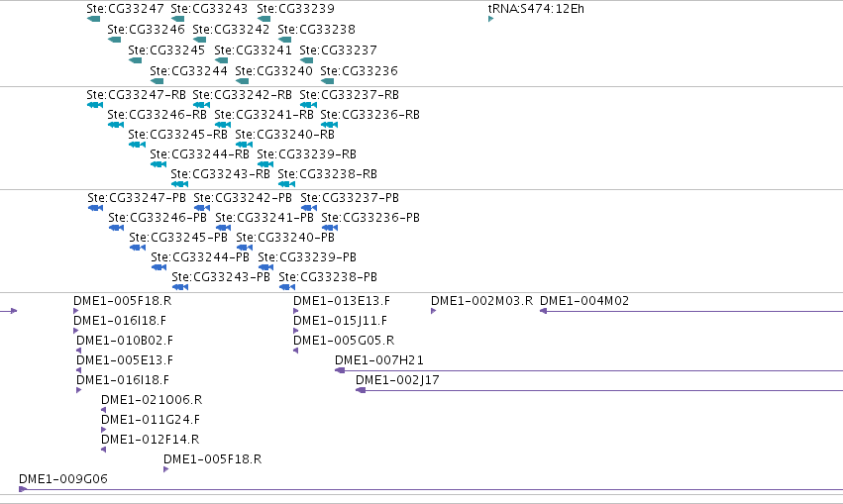
Task: Select the Ste:CG33242-PB label
Action: (243, 198)
